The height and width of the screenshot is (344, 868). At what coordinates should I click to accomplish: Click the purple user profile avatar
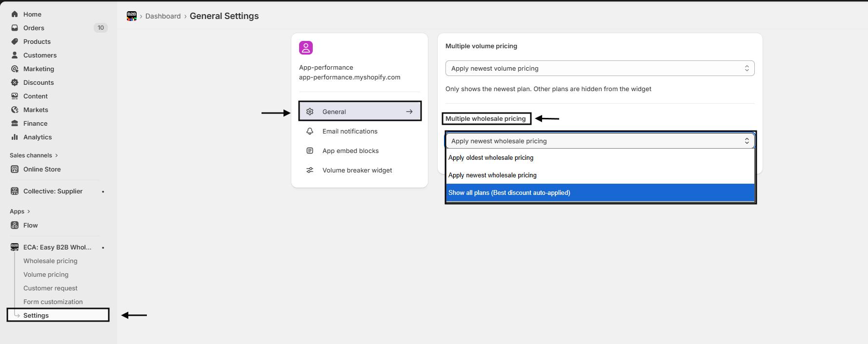[x=306, y=48]
